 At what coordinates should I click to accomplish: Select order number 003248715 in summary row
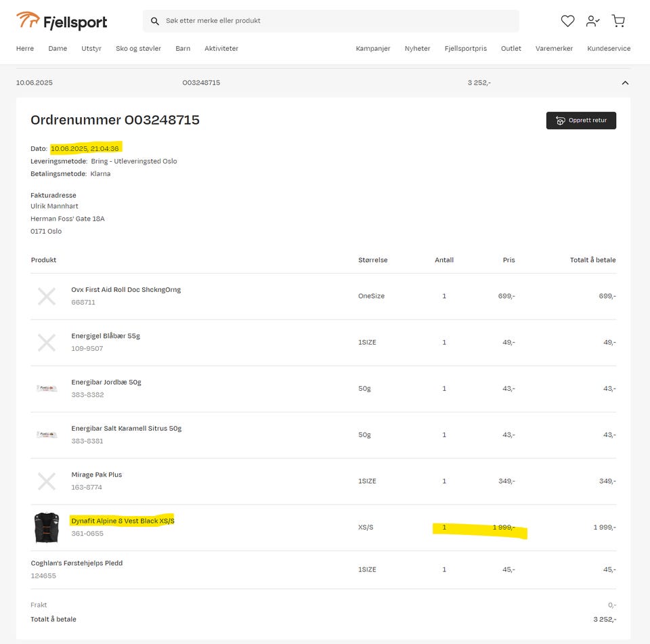tap(201, 83)
